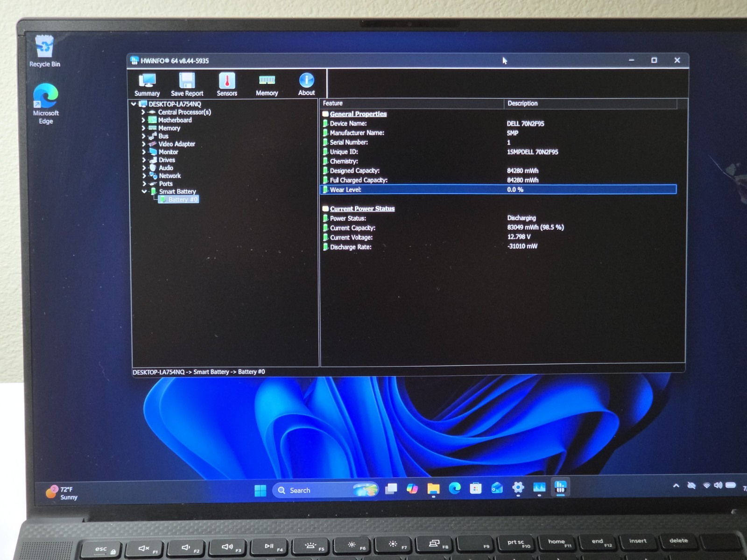This screenshot has height=560, width=747.
Task: Expand the Network tree node
Action: (x=143, y=175)
